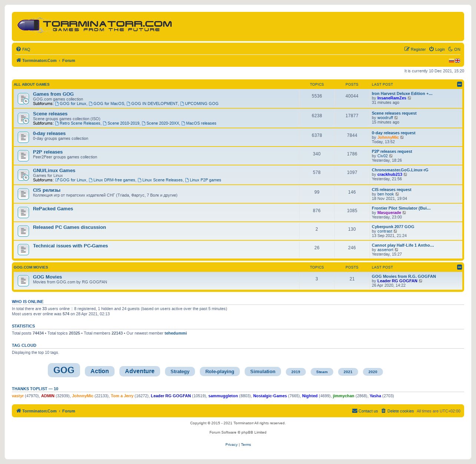Open Cyberpunk 2077 GOG last post
This screenshot has width=476, height=464.
(393, 227)
